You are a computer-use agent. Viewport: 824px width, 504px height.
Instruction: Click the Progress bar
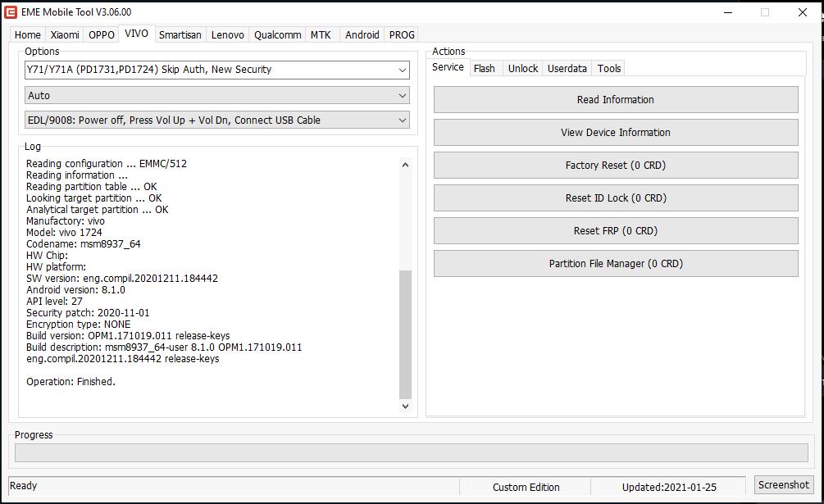point(412,452)
